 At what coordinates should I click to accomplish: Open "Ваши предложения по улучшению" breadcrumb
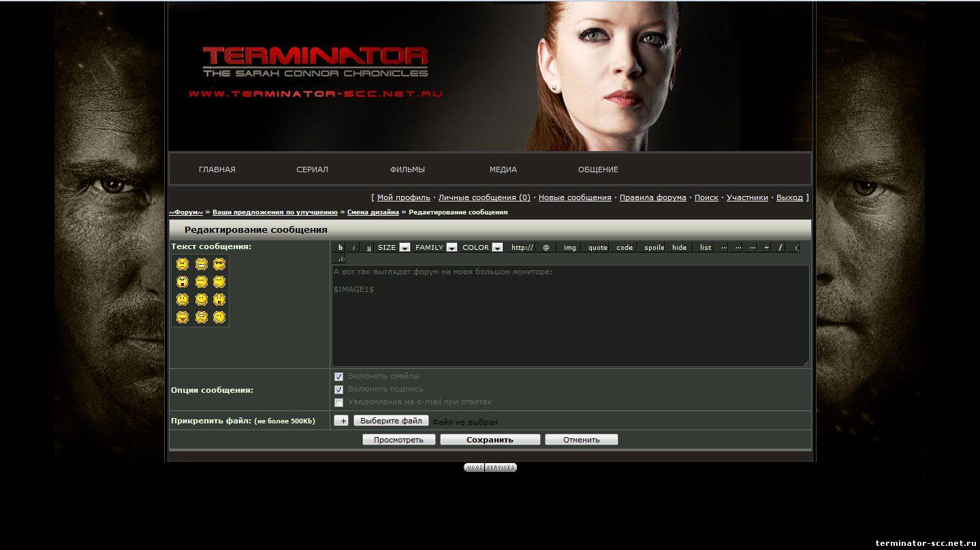tap(275, 212)
